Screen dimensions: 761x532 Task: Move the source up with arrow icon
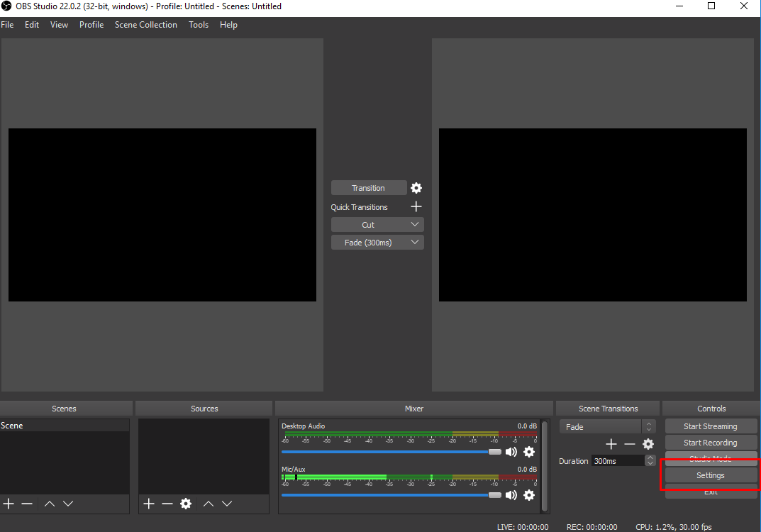click(209, 504)
